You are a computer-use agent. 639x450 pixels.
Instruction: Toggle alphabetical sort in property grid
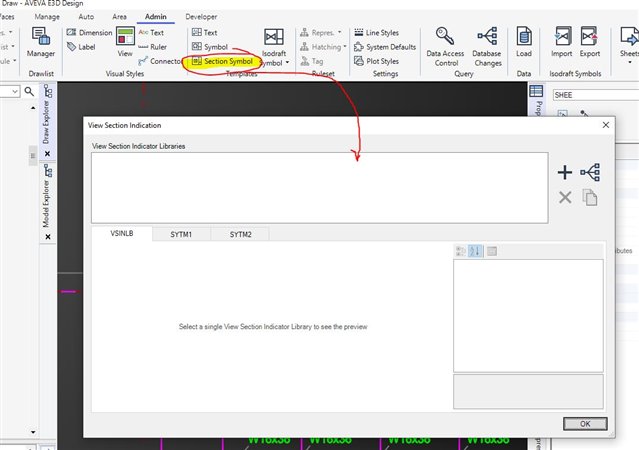475,251
